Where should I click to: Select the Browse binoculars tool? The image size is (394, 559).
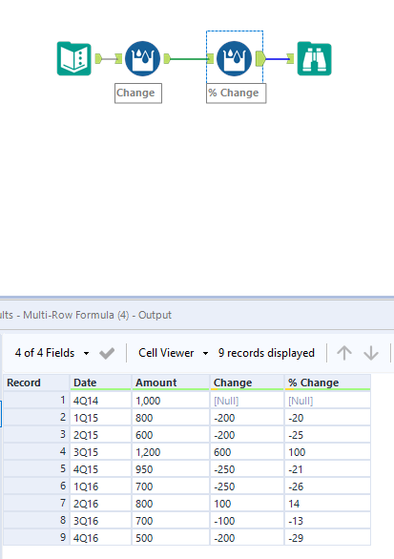click(314, 58)
